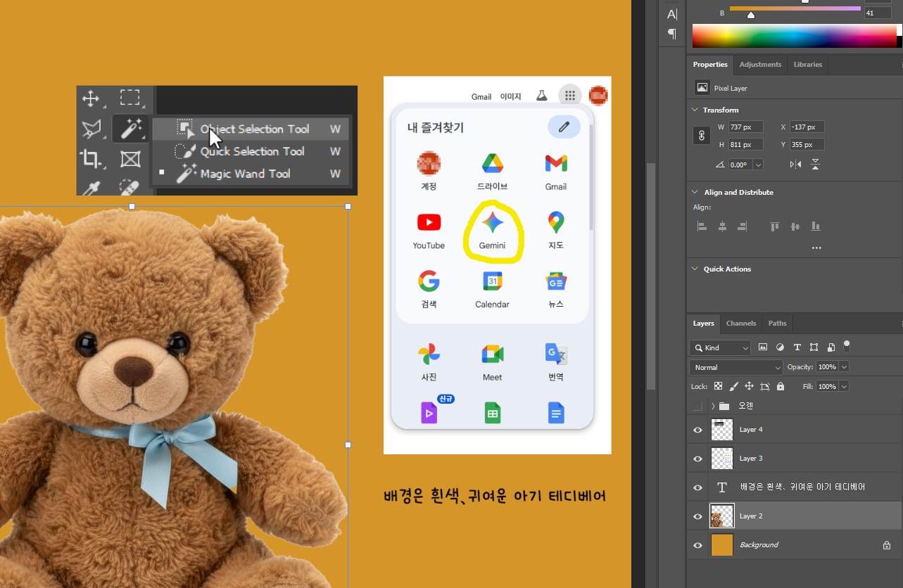
Task: Open the Kind filter dropdown
Action: (720, 347)
